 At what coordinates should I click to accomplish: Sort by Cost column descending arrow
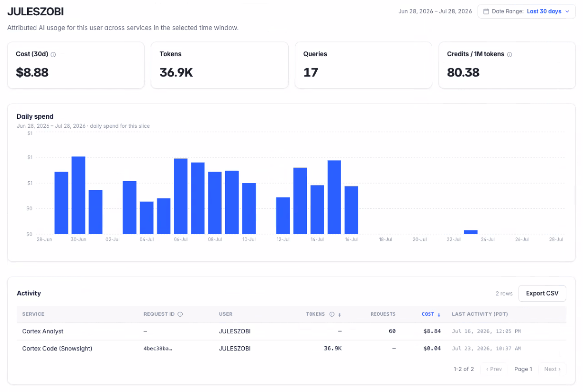tap(439, 314)
